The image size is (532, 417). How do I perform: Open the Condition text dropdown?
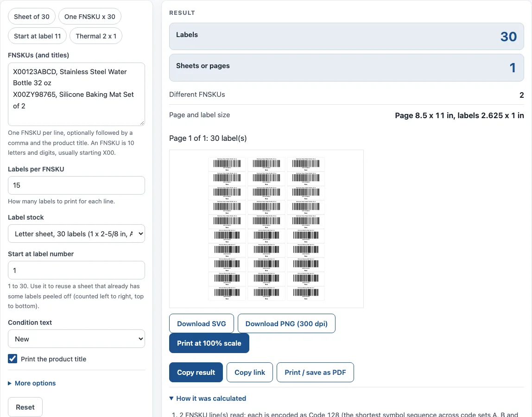click(76, 339)
